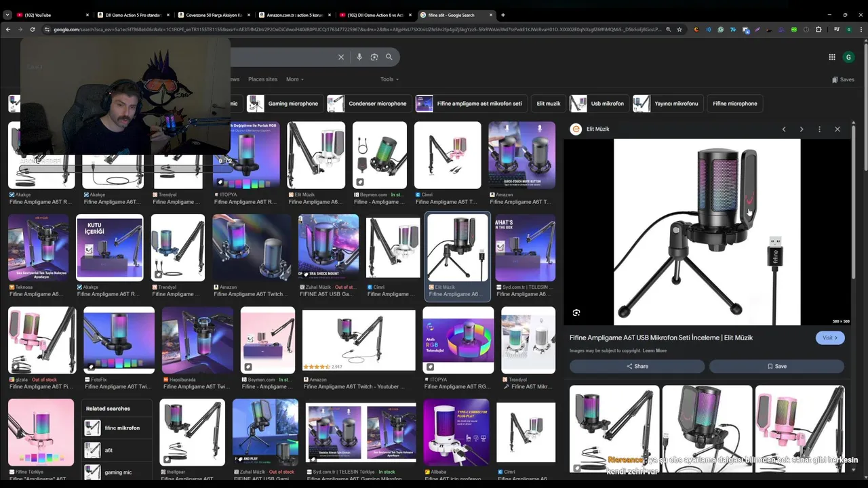Image resolution: width=868 pixels, height=488 pixels.
Task: Open the Hepsiburada result thumbnail
Action: 197,340
